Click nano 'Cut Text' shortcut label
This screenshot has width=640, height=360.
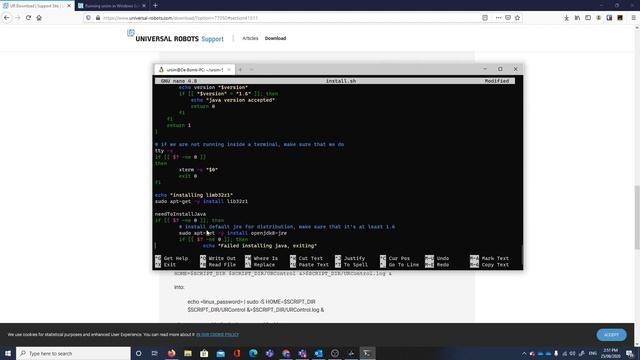pos(311,258)
